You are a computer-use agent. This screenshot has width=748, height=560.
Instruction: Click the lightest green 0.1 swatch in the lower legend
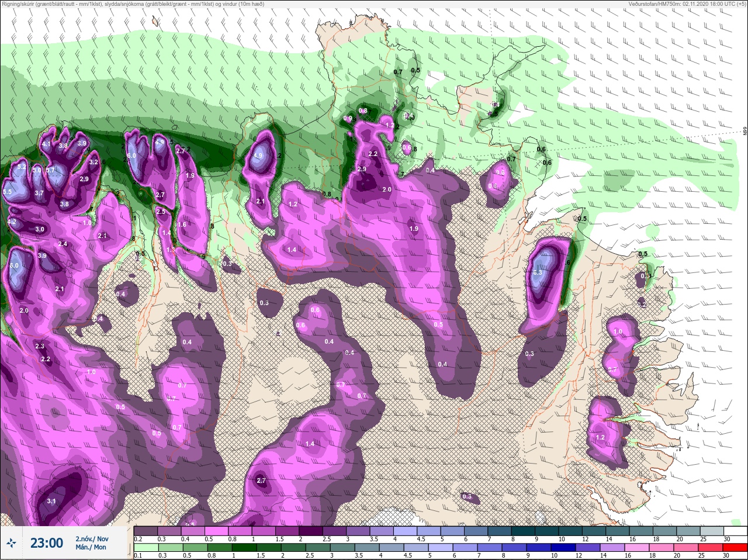(x=145, y=548)
